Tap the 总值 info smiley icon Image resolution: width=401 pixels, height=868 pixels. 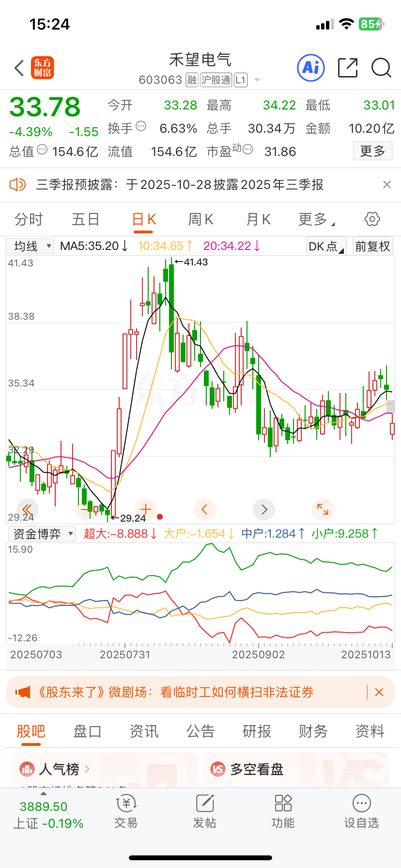point(42,150)
